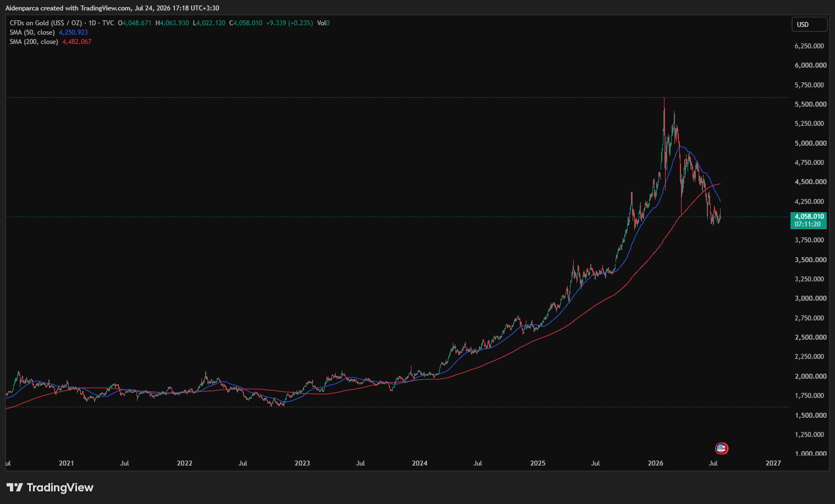The width and height of the screenshot is (835, 504).
Task: Click the 2023 label on time axis
Action: tap(302, 463)
